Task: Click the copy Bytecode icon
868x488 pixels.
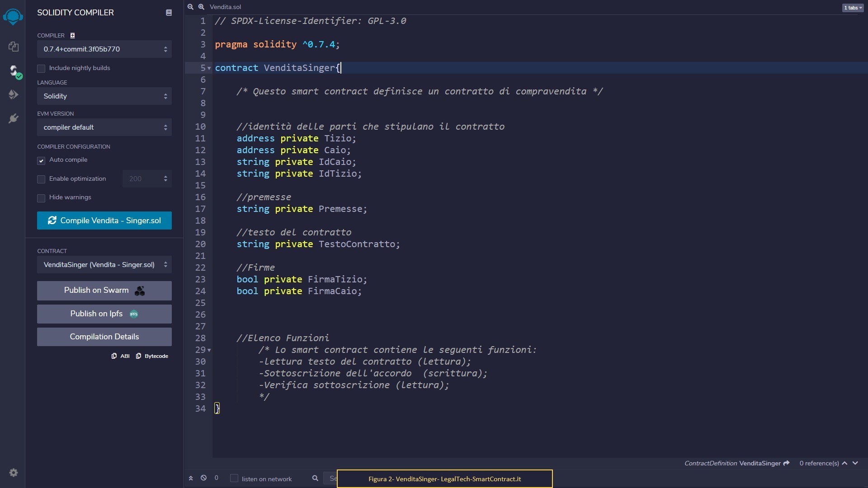Action: [138, 356]
